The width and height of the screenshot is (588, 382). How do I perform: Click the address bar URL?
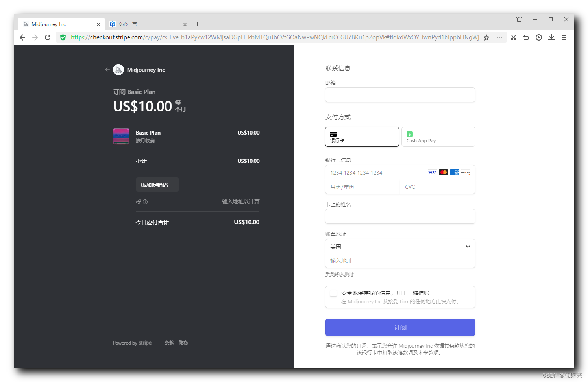coord(275,37)
